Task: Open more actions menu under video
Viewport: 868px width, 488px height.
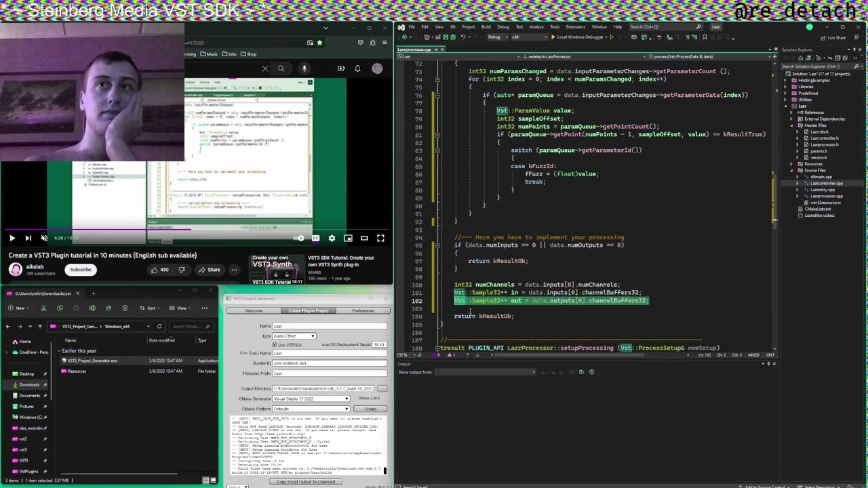Action: pyautogui.click(x=234, y=270)
